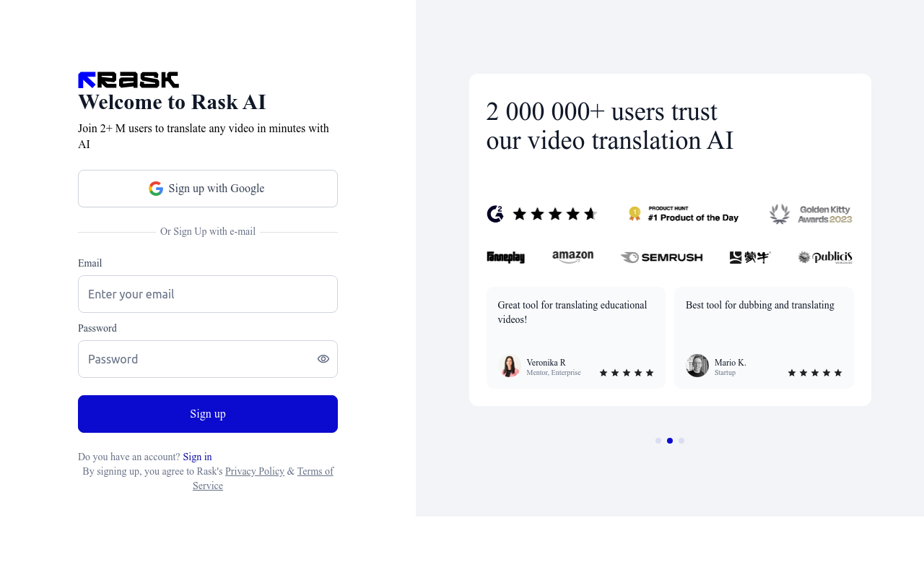924x578 pixels.
Task: Toggle password visibility eye icon
Action: point(323,359)
